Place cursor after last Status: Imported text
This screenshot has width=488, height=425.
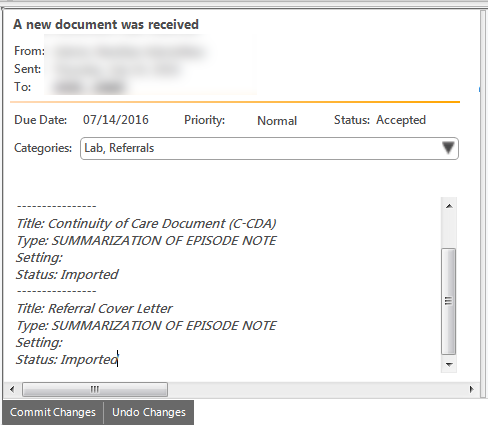click(118, 360)
